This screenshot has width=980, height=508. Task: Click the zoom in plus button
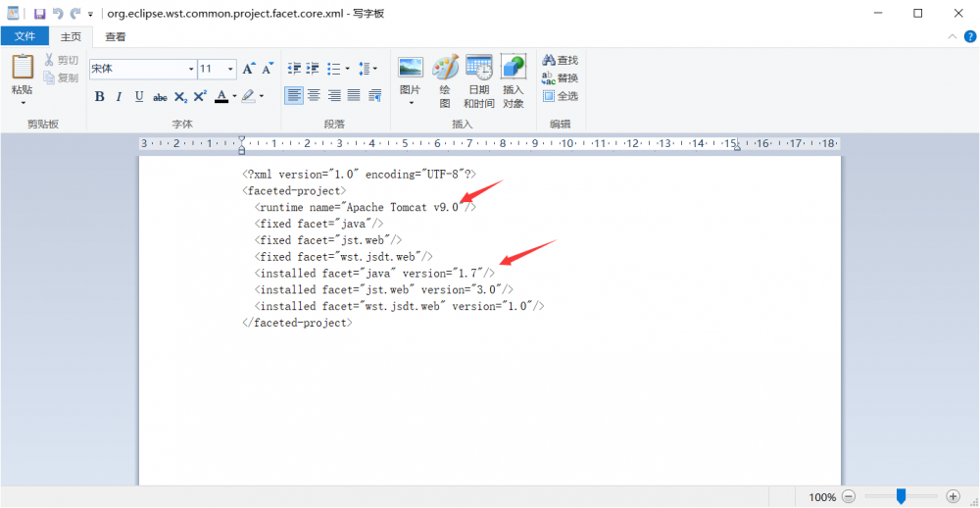point(953,497)
